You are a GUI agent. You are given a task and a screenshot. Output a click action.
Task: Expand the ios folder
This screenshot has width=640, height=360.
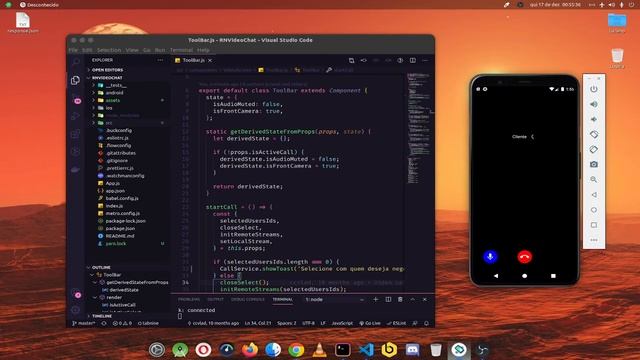tap(109, 108)
